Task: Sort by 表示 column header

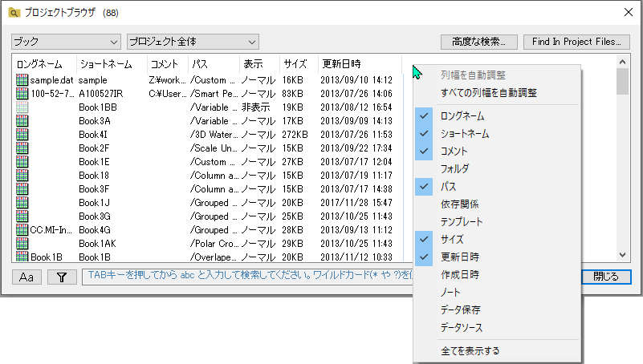Action: [259, 64]
